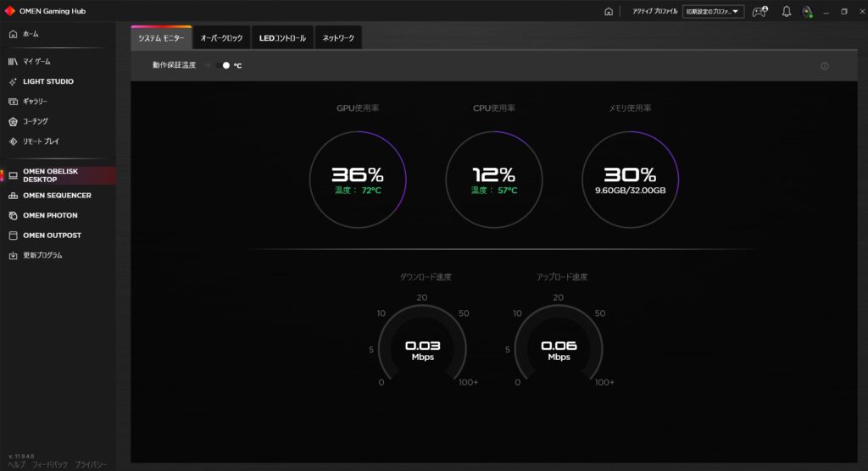
Task: Open LIGHT STUDIO from the sidebar
Action: [47, 82]
